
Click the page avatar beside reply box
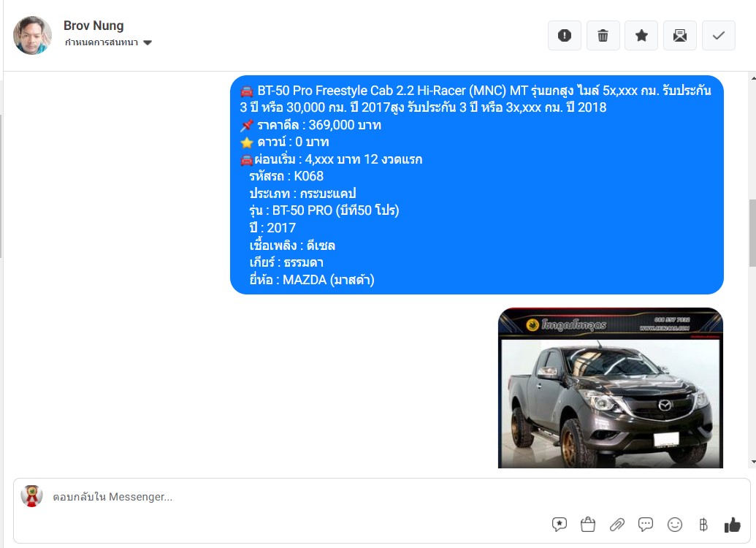click(x=32, y=496)
